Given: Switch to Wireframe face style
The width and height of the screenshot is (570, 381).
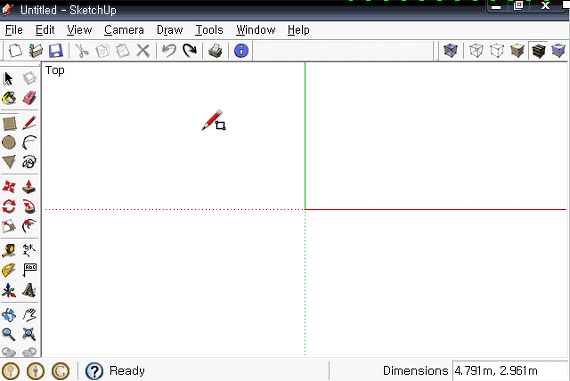Looking at the screenshot, I should 477,51.
